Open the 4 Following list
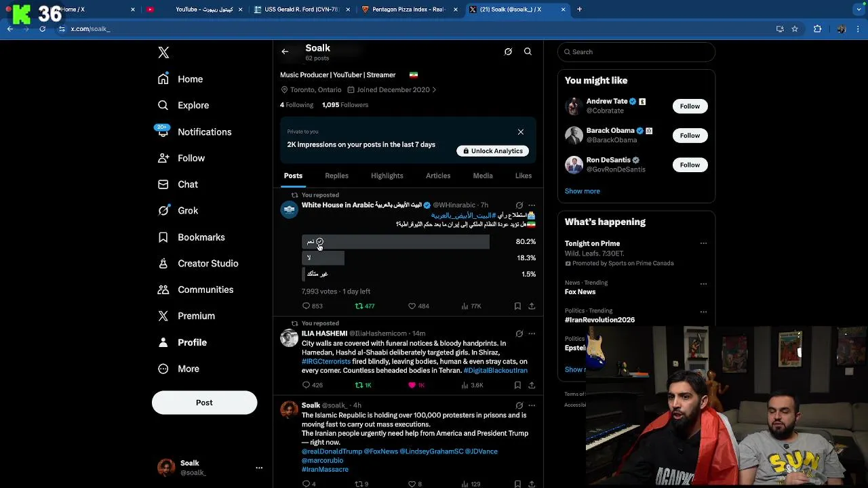868x488 pixels. tap(296, 105)
